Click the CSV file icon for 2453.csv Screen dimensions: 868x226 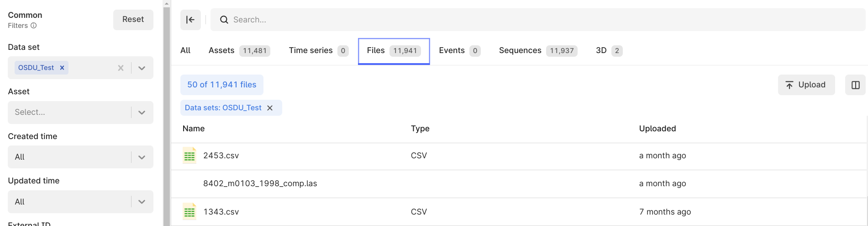click(x=189, y=156)
